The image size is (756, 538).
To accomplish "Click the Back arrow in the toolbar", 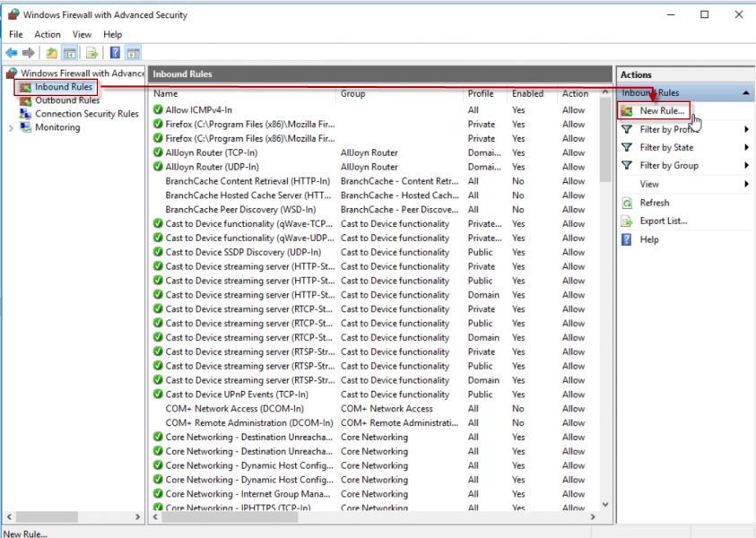I will point(12,53).
